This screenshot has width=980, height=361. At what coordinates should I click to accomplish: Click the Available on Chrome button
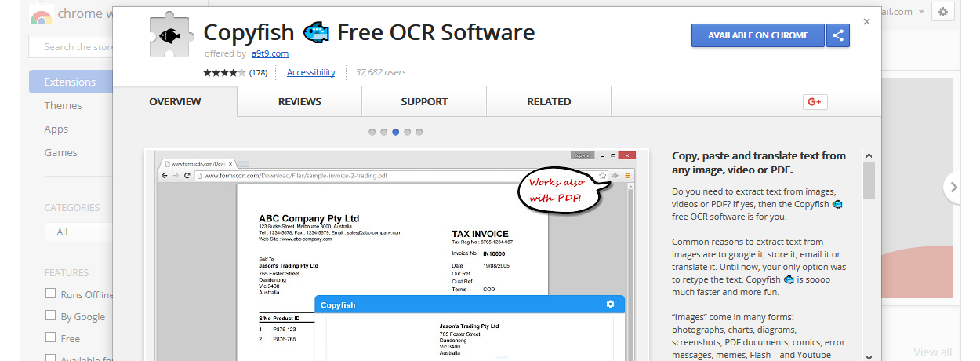pyautogui.click(x=758, y=35)
